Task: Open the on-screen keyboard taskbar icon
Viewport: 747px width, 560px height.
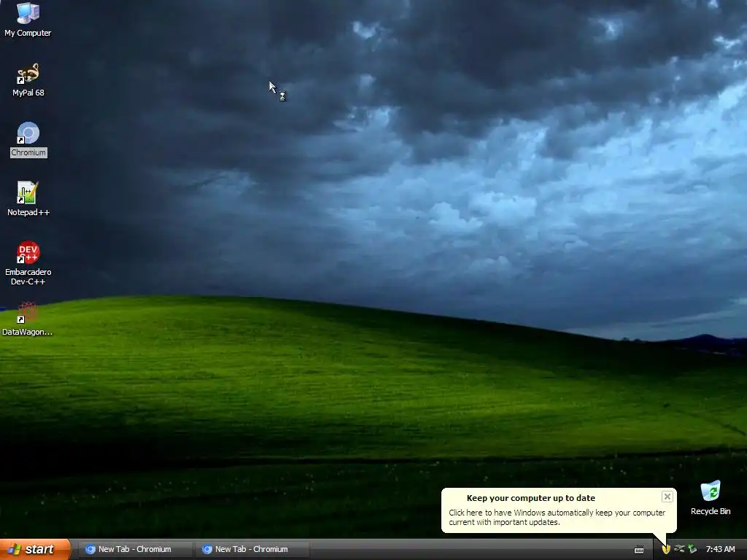Action: pyautogui.click(x=639, y=550)
